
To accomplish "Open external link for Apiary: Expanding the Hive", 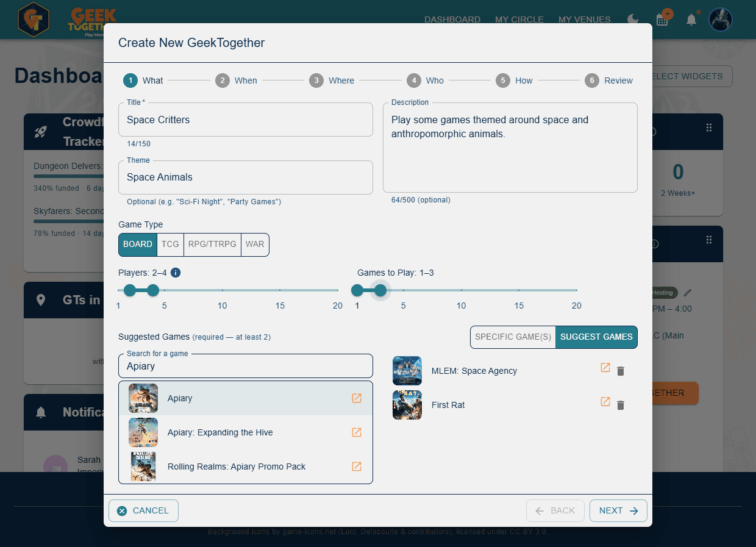I will [x=357, y=432].
